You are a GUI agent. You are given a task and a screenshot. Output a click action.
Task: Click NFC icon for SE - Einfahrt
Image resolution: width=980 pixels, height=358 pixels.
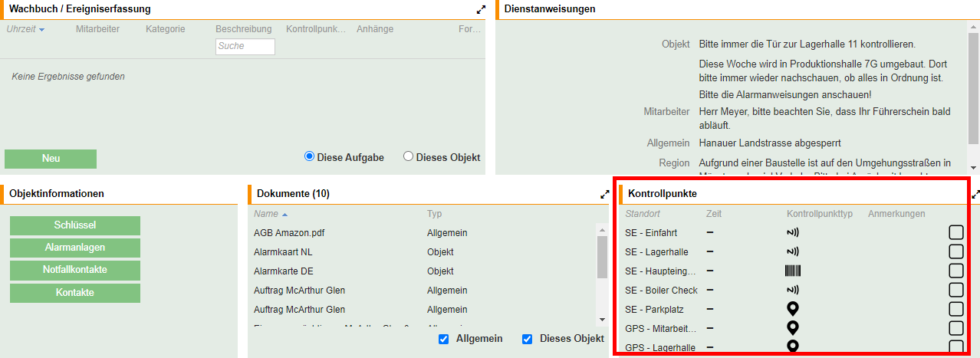(793, 232)
